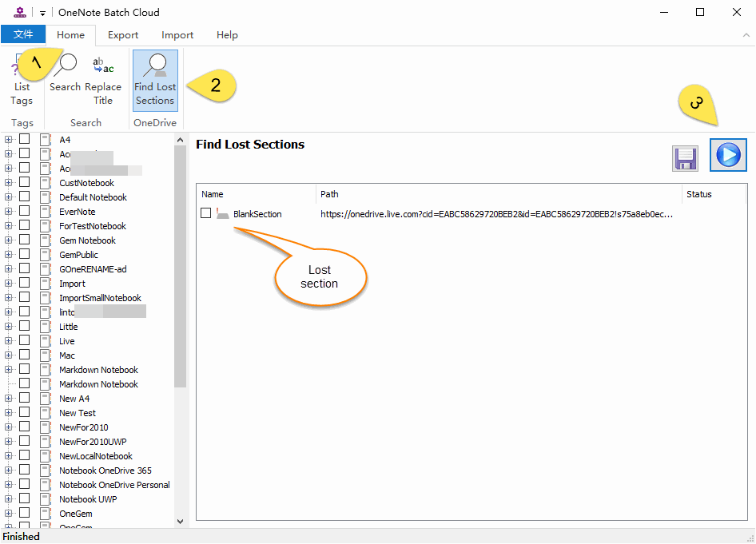
Task: Enable the Gem Notebook checkbox
Action: [25, 240]
